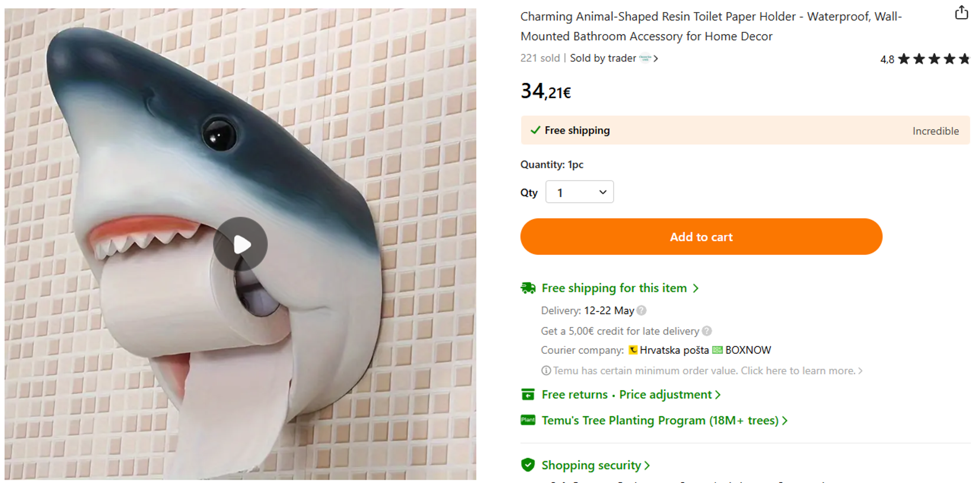This screenshot has height=483, width=980.
Task: Click the Add to cart button
Action: coord(701,237)
